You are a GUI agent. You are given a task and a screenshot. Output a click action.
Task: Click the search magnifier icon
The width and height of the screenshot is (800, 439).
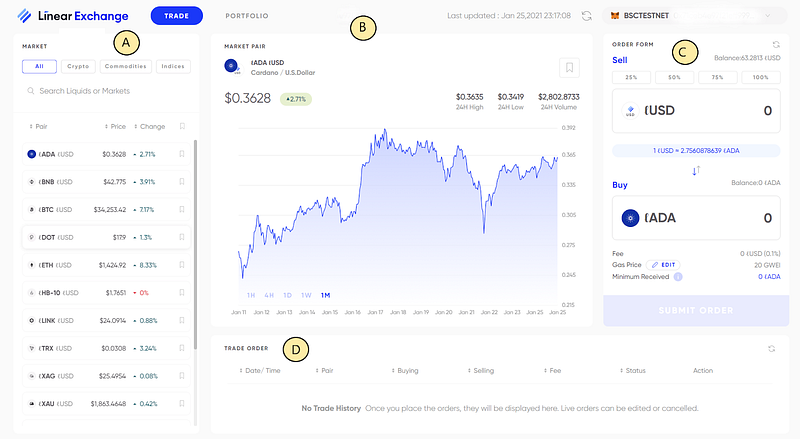31,91
